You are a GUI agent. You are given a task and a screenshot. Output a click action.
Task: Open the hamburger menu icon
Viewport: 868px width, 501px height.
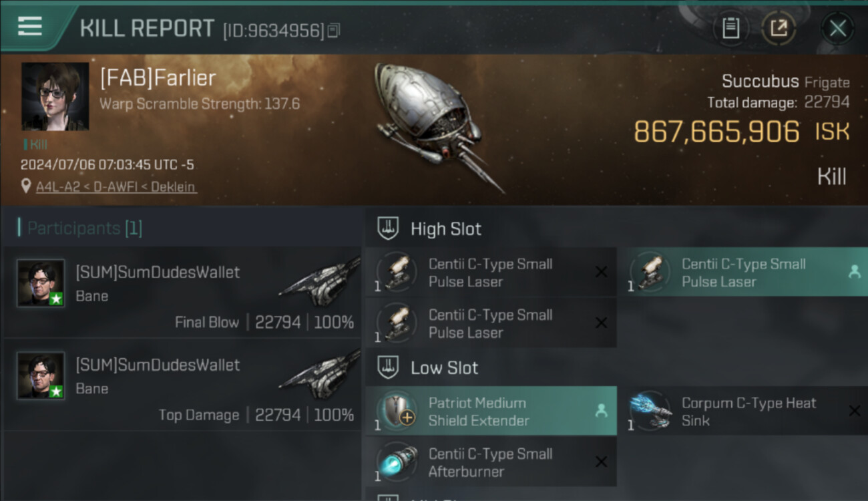[x=30, y=26]
